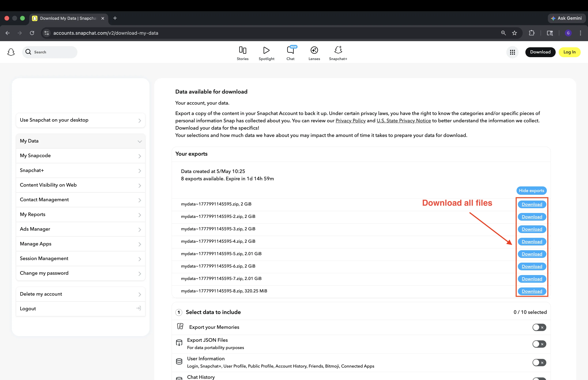The height and width of the screenshot is (380, 588).
Task: Click '0 / 10 selected' counter text
Action: 530,312
